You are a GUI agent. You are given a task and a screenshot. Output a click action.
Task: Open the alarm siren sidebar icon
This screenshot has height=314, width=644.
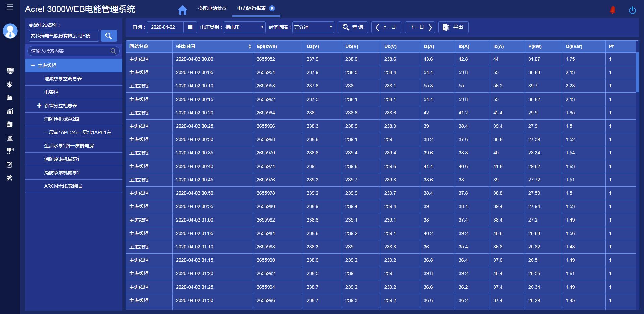coord(10,138)
